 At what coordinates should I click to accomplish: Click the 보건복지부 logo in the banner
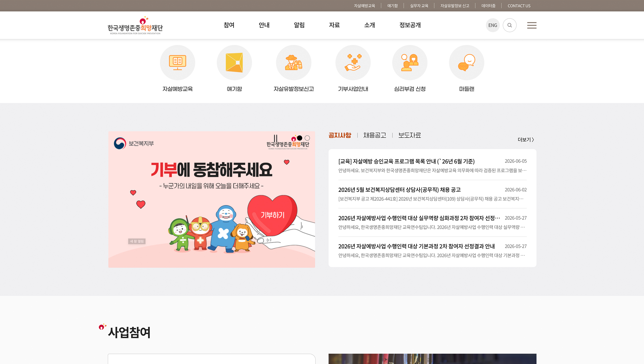point(134,143)
